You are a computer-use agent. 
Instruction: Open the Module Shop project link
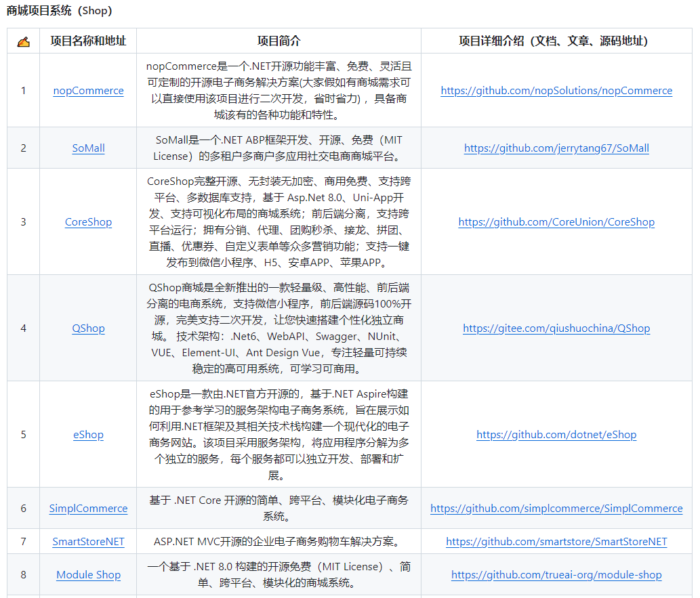click(88, 575)
